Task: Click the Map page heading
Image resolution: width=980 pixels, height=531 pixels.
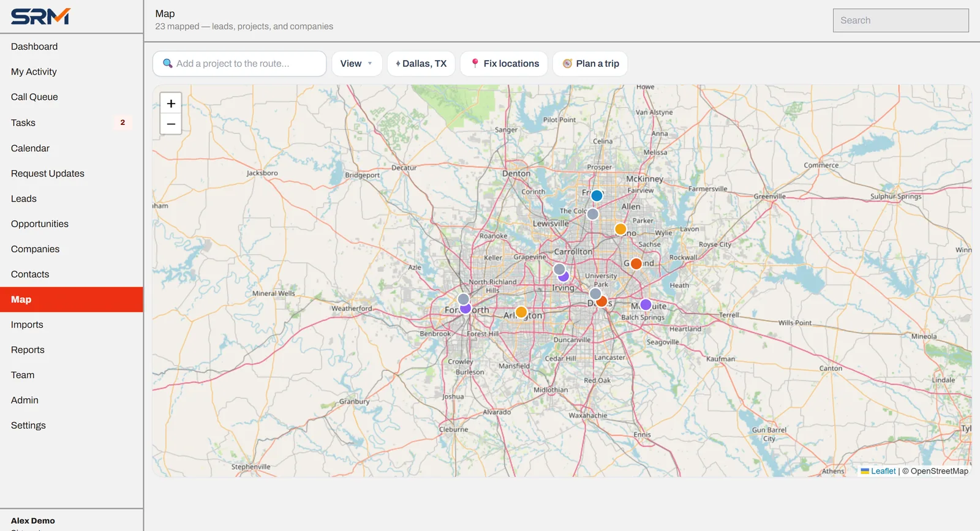Action: (x=165, y=13)
